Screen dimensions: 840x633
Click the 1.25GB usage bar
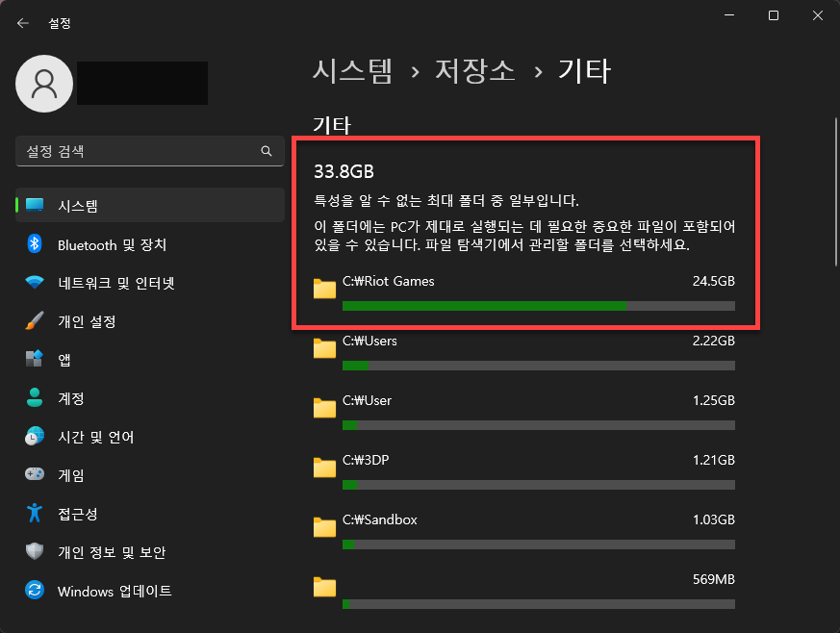tap(539, 425)
